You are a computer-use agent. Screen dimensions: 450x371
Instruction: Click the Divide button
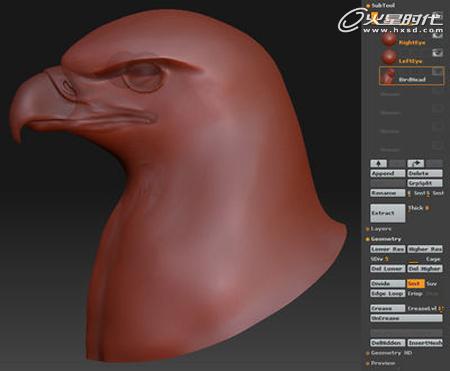388,284
